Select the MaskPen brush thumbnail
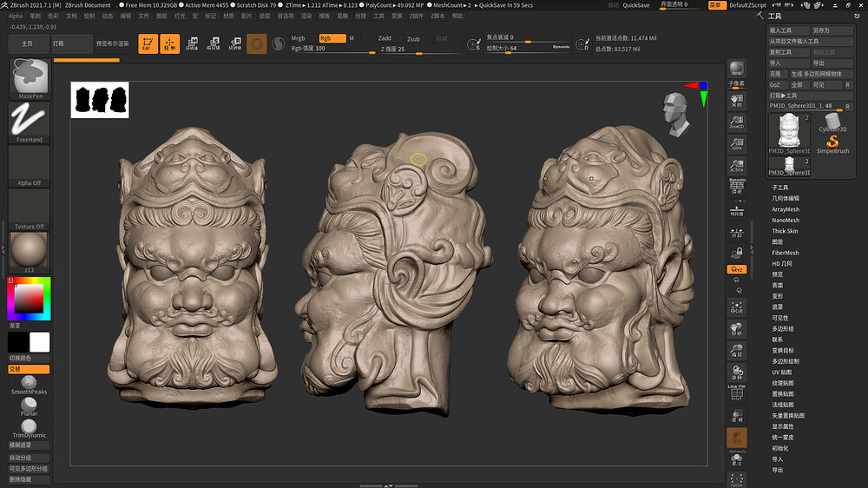Viewport: 868px width, 488px height. [x=30, y=78]
